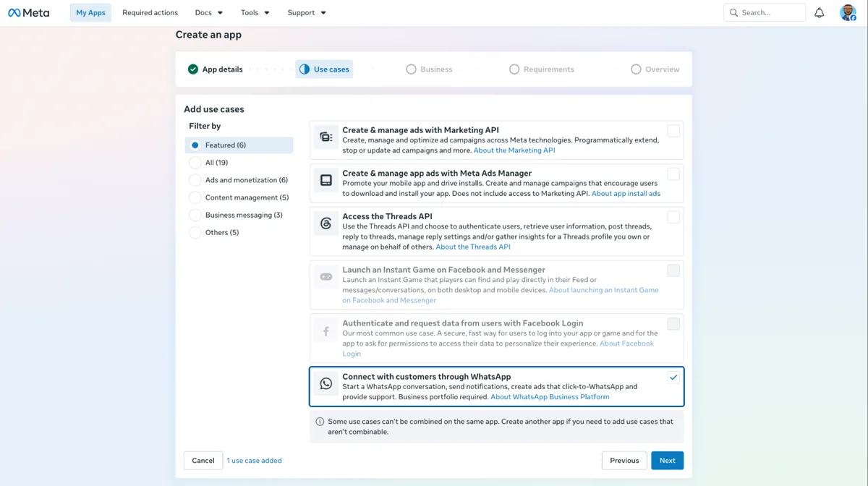This screenshot has width=868, height=486.
Task: Click the search magnifier icon
Action: pos(733,12)
